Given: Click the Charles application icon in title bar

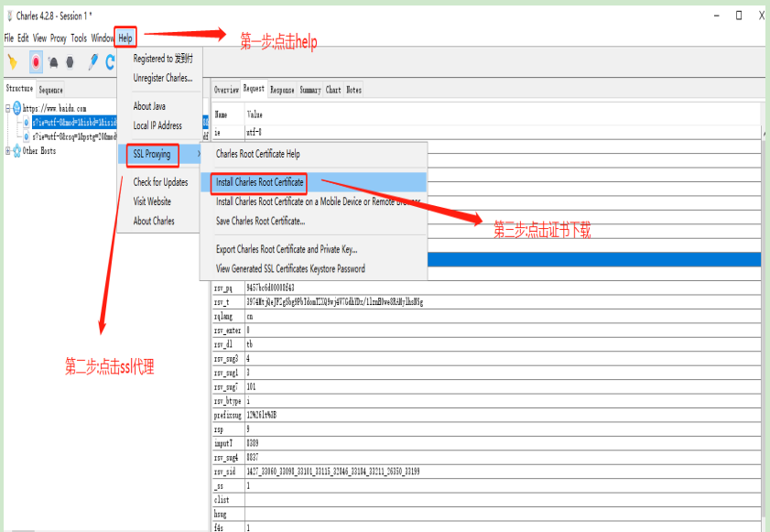Looking at the screenshot, I should pos(9,16).
